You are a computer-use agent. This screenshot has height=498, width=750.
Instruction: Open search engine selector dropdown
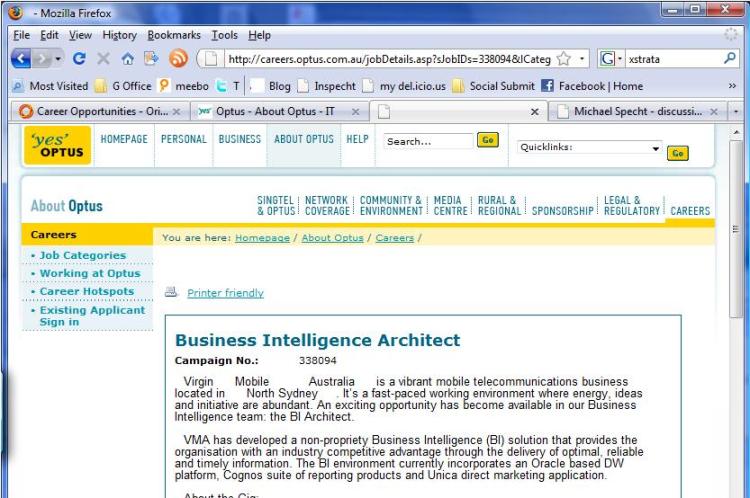612,59
